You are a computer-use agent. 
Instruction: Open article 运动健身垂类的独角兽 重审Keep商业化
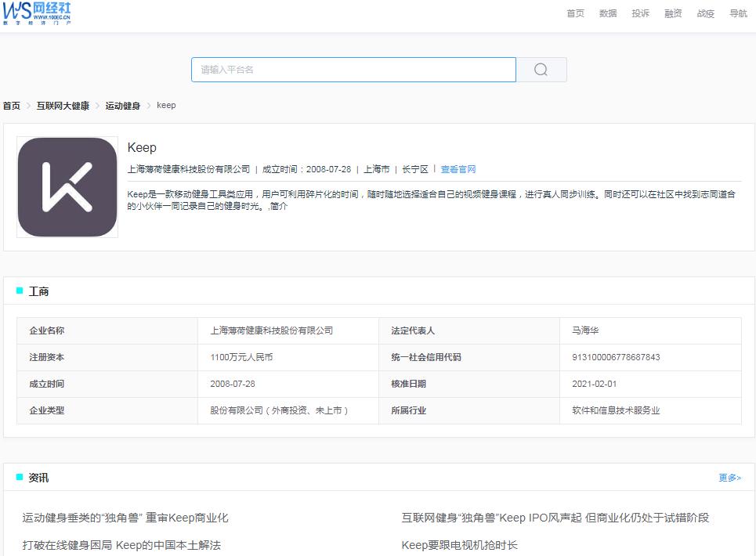click(x=127, y=517)
